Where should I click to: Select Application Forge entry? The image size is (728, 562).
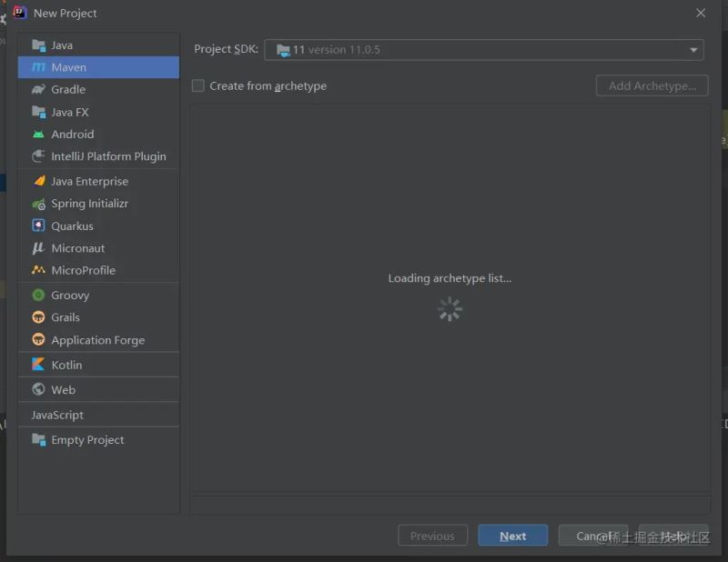tap(98, 340)
